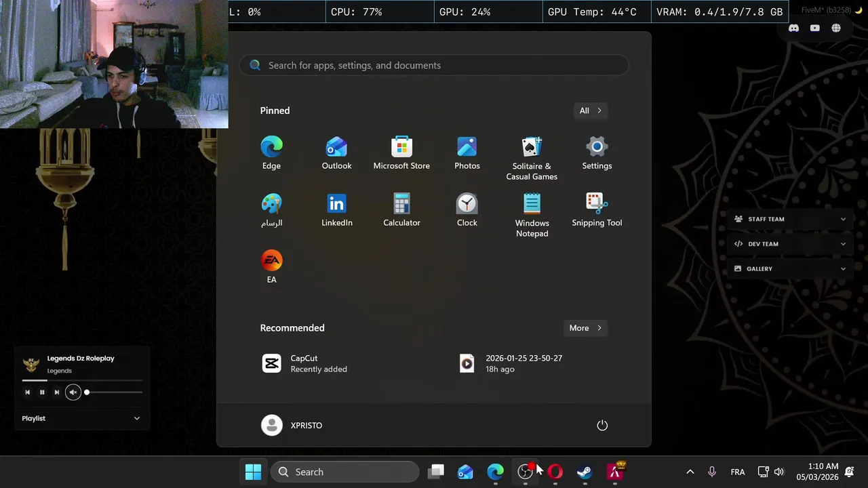Open the Discord link icon

pos(794,28)
